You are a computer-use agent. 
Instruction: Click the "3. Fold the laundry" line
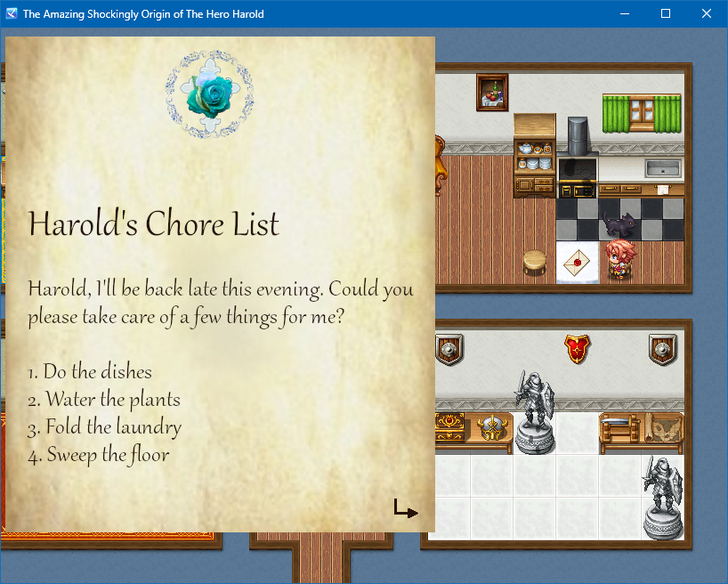click(x=105, y=427)
